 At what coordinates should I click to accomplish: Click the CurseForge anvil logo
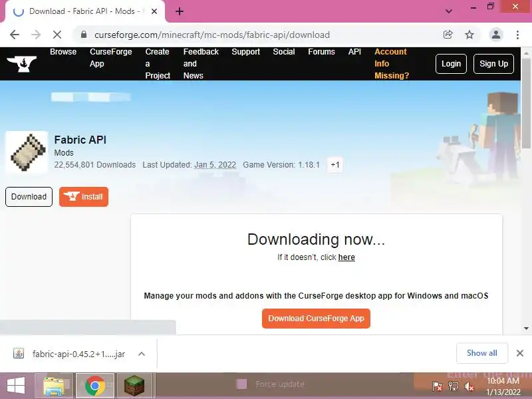(22, 63)
